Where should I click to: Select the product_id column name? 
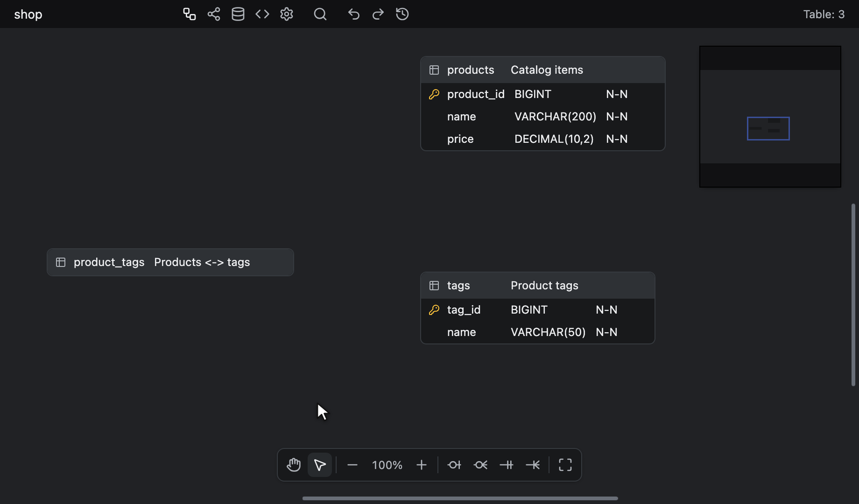476,94
